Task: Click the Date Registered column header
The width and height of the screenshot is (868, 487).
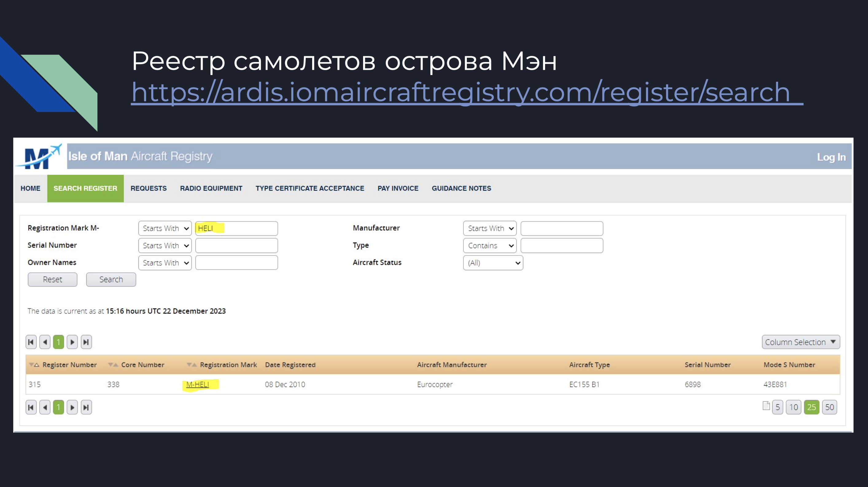Action: point(290,365)
